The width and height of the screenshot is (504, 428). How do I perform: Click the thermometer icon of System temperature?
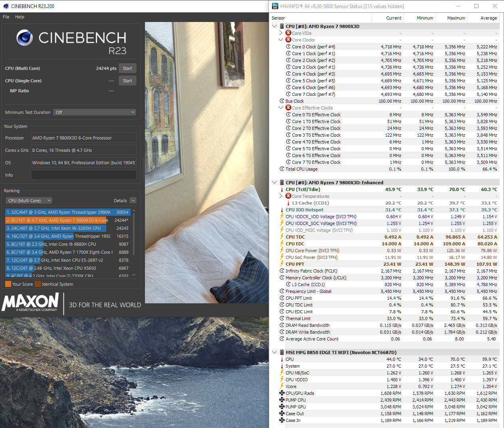tap(282, 366)
